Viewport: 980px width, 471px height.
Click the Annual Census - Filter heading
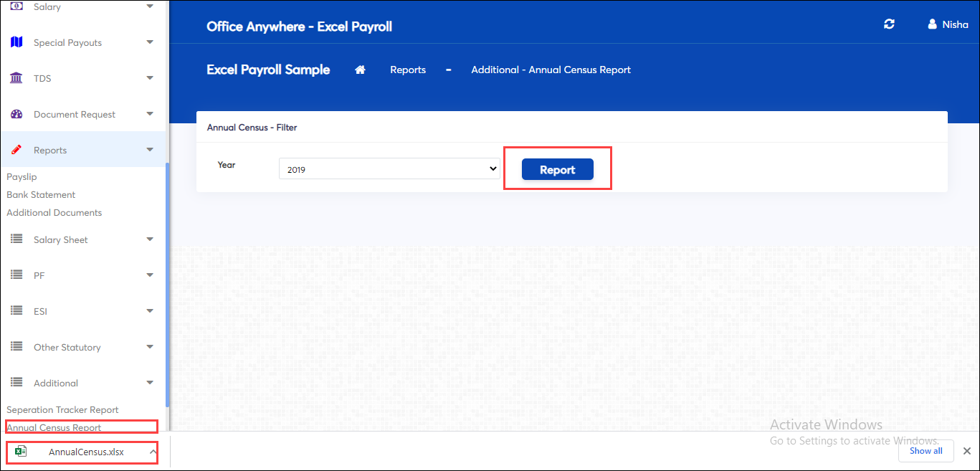pyautogui.click(x=252, y=127)
